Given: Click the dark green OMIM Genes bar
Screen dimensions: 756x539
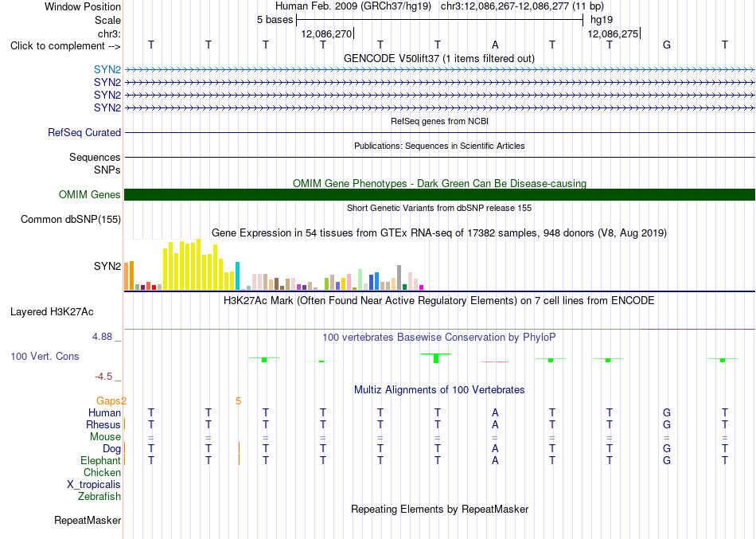Looking at the screenshot, I should coord(439,194).
